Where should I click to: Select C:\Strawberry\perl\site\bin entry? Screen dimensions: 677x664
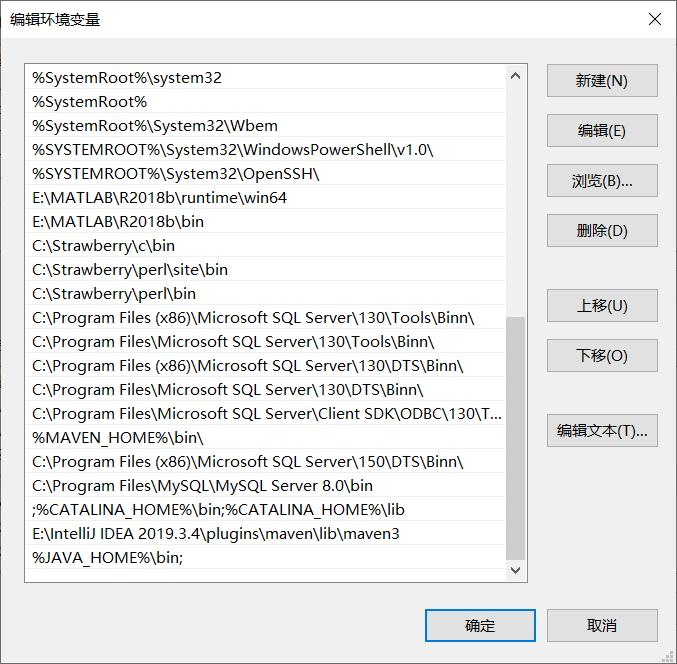265,269
